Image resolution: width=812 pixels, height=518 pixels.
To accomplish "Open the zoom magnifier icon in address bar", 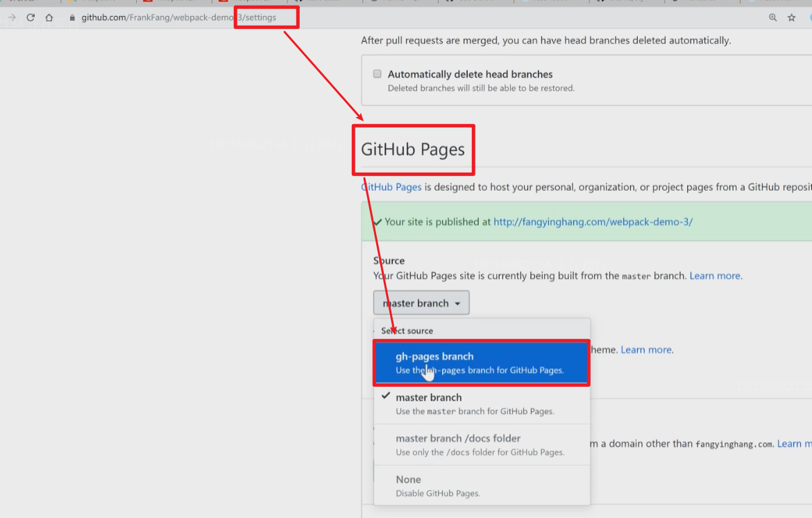I will click(772, 17).
